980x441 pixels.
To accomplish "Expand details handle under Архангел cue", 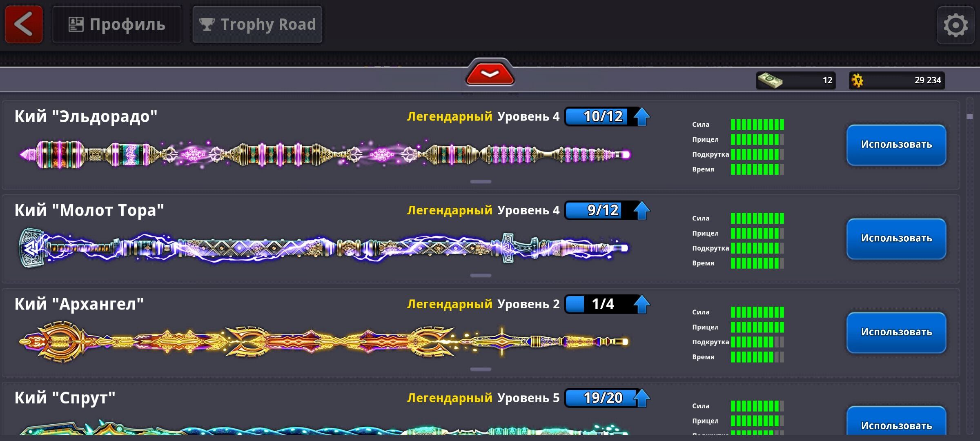I will pyautogui.click(x=481, y=370).
